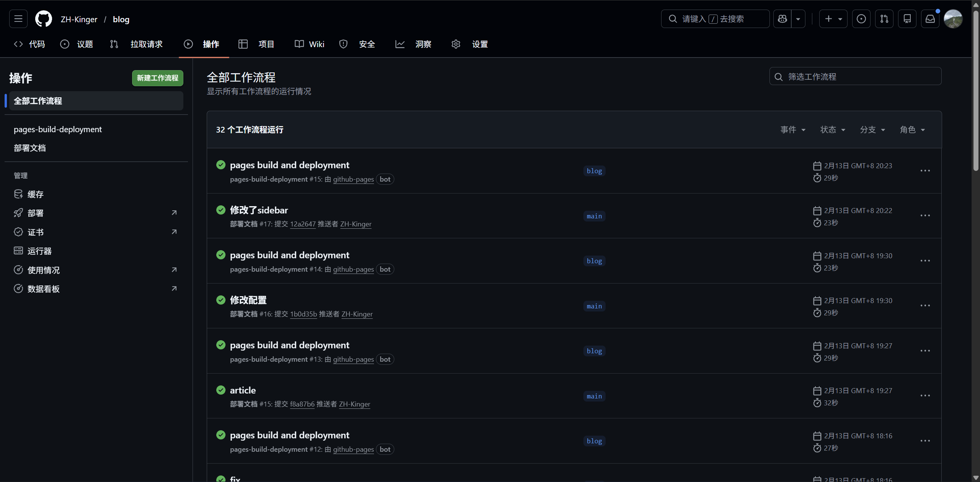Open options menu for 修改了sidebar run
The image size is (980, 482).
pyautogui.click(x=925, y=216)
